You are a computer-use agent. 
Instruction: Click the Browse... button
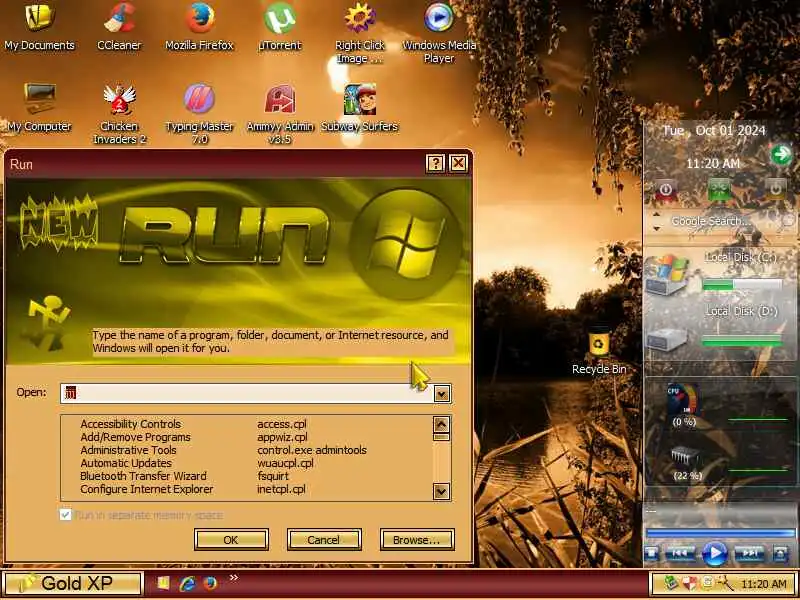click(x=417, y=539)
